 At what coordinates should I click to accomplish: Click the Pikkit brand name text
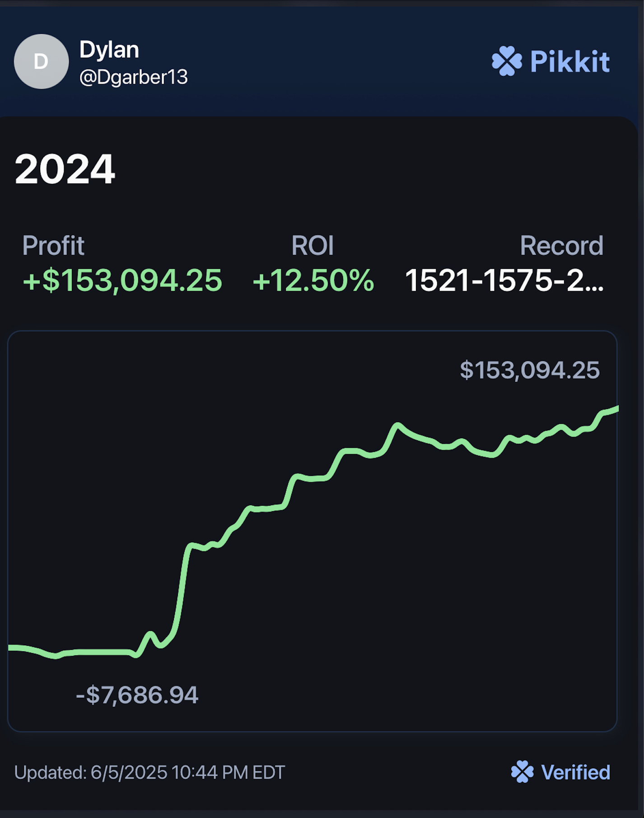[x=569, y=61]
